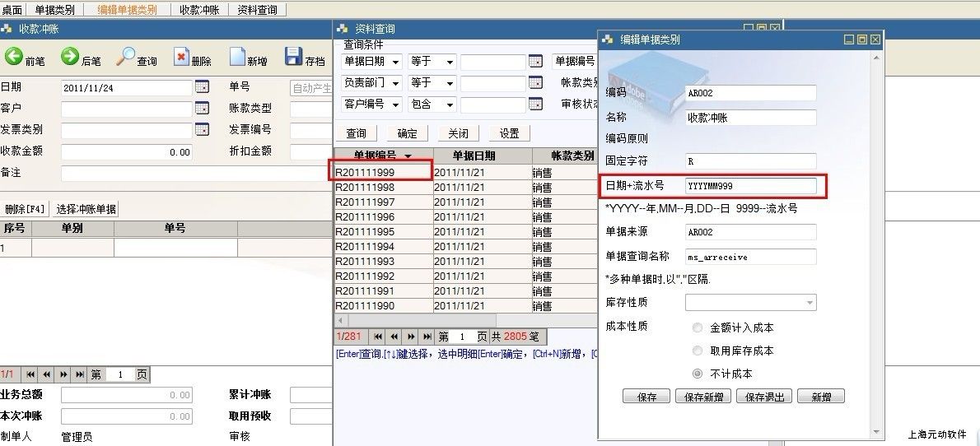Click the 查询 magnifier search icon
Viewport: 980px width, 446px height.
(126, 57)
